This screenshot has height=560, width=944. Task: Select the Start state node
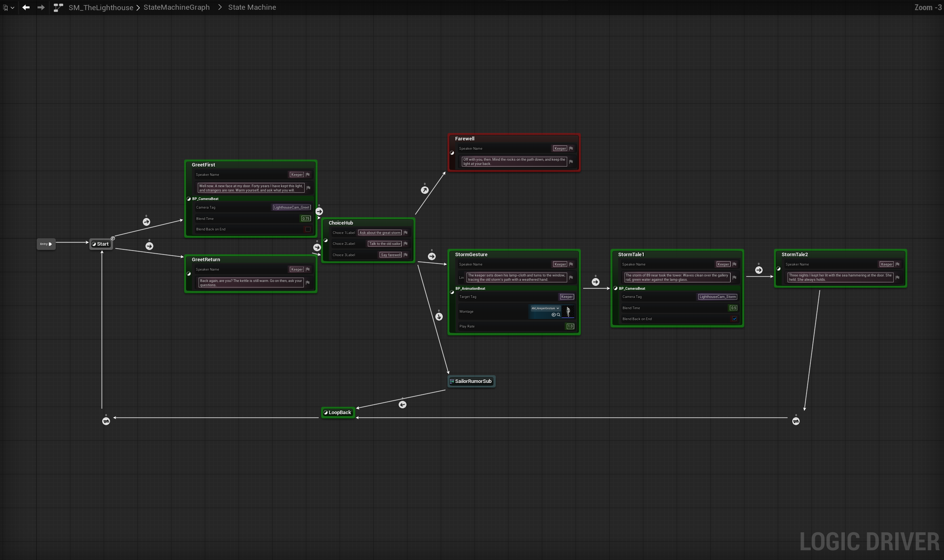pyautogui.click(x=101, y=244)
